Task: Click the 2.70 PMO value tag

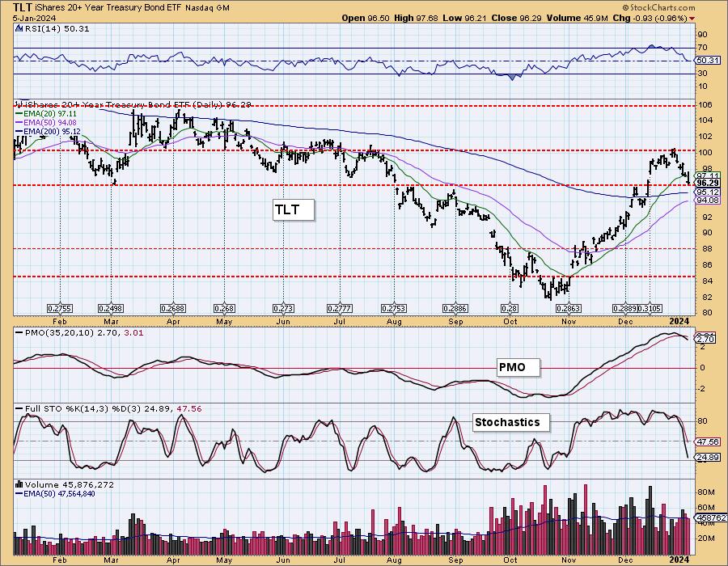Action: point(706,340)
